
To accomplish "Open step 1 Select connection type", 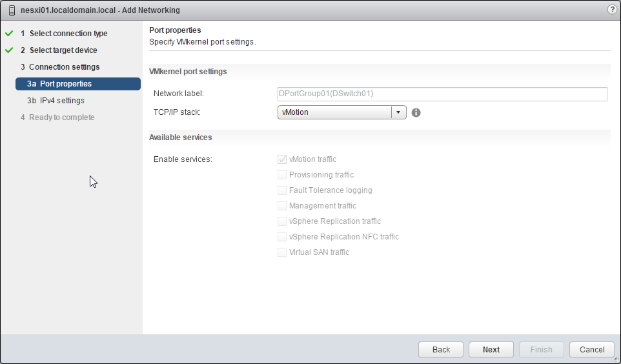I will [x=68, y=34].
